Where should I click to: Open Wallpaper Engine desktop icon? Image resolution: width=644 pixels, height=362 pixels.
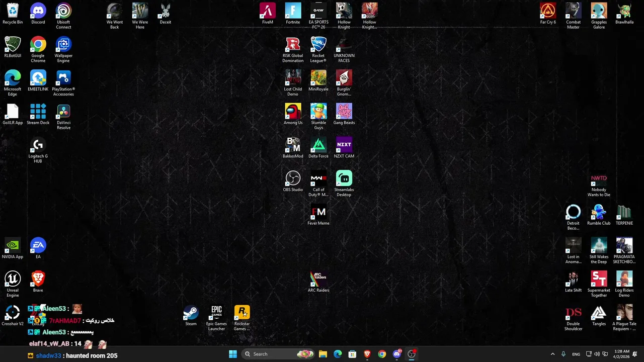(x=63, y=50)
